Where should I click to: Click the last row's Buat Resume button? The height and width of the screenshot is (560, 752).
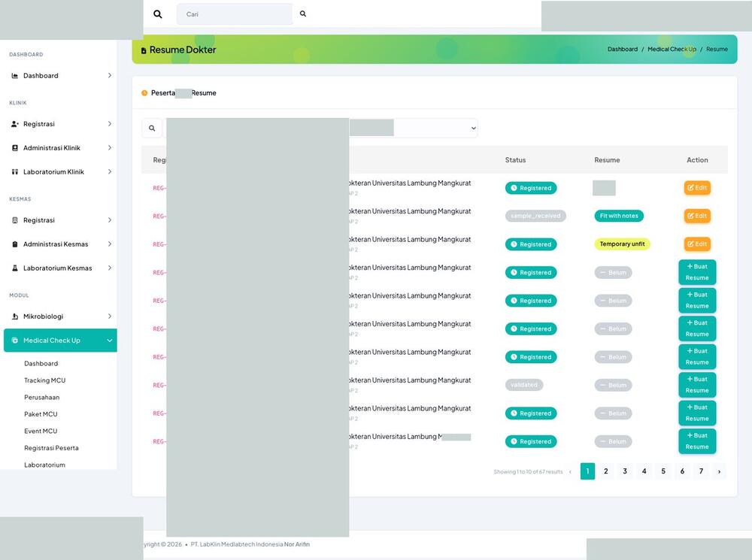(x=697, y=441)
